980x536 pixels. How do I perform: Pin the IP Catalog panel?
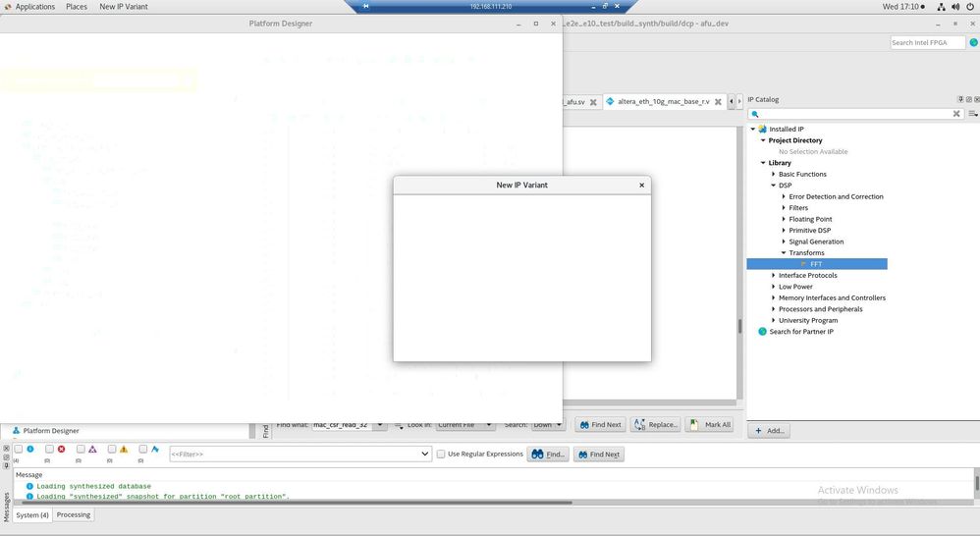[x=960, y=99]
